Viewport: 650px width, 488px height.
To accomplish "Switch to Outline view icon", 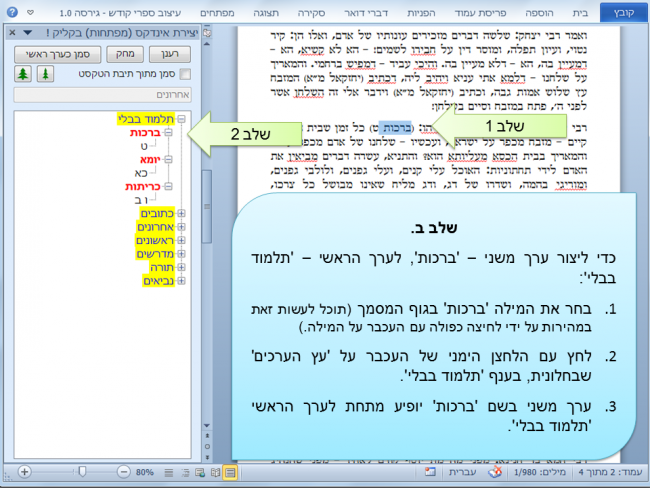I will coord(185,472).
